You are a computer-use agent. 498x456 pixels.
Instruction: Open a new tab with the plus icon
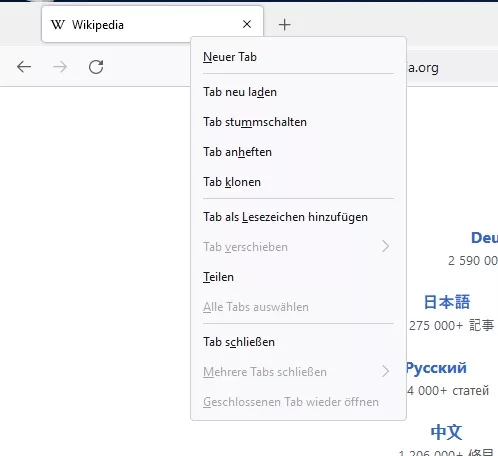(x=284, y=25)
